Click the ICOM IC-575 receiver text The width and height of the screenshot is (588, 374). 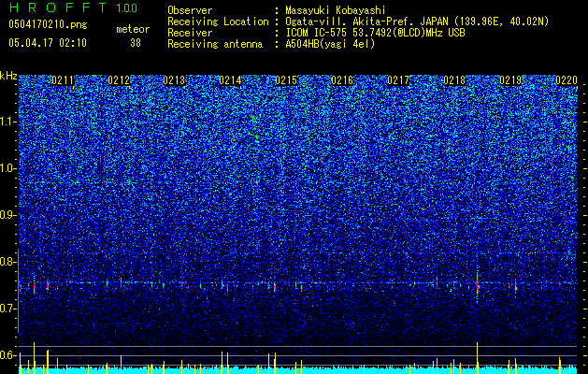pos(375,33)
